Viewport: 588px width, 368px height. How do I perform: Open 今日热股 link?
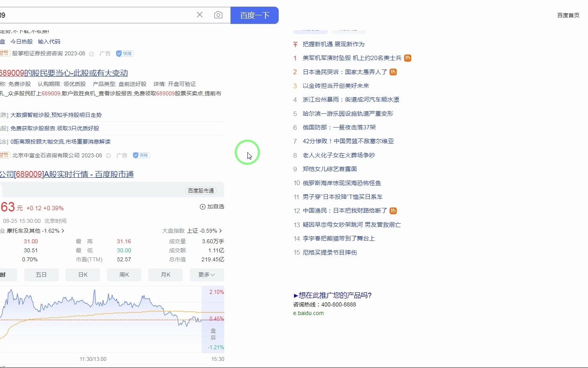[22, 42]
